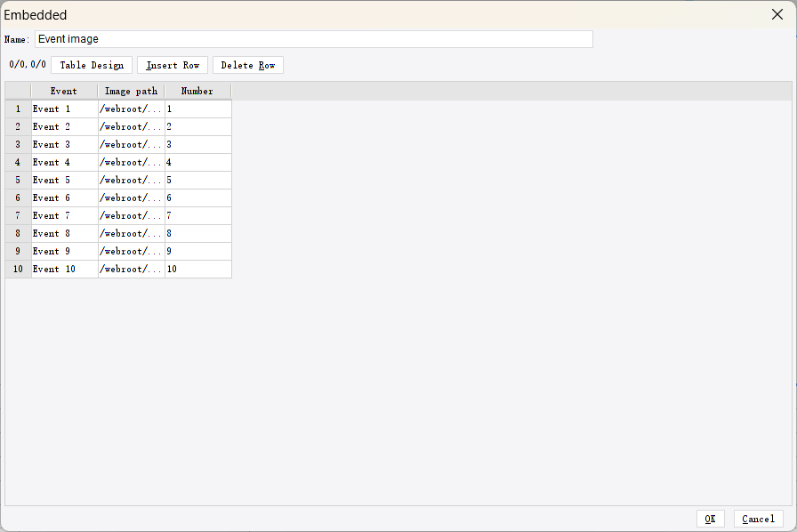This screenshot has width=797, height=532.
Task: Select the Image path column header
Action: point(131,90)
